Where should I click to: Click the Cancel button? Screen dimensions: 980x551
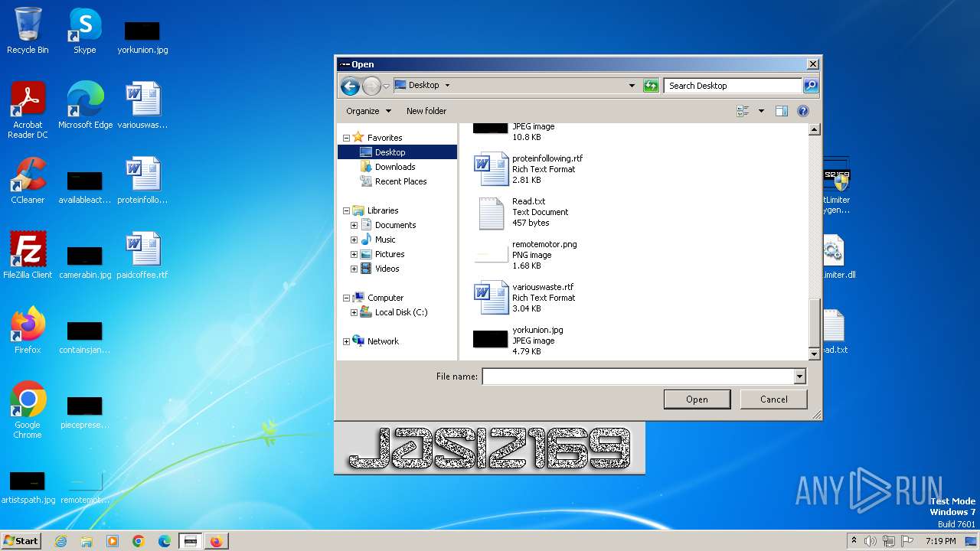coord(774,399)
